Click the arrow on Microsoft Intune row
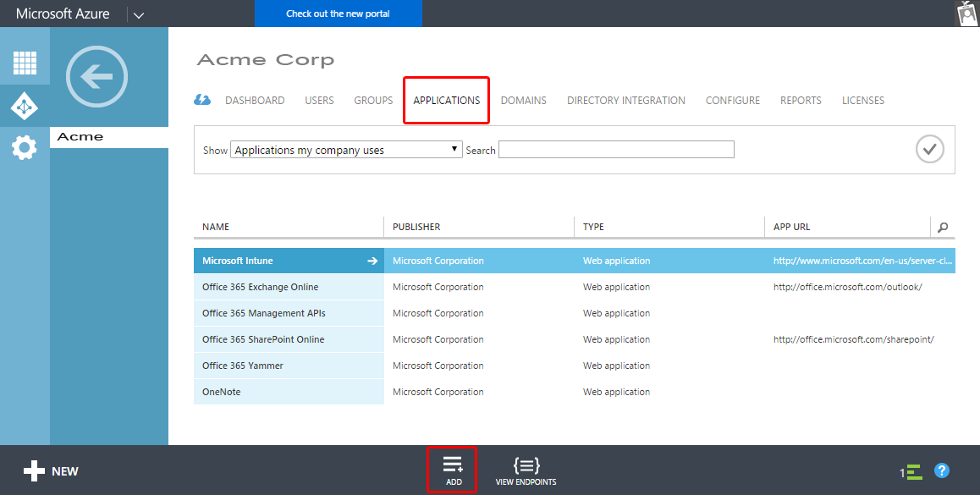Viewport: 980px width, 495px height. click(372, 261)
